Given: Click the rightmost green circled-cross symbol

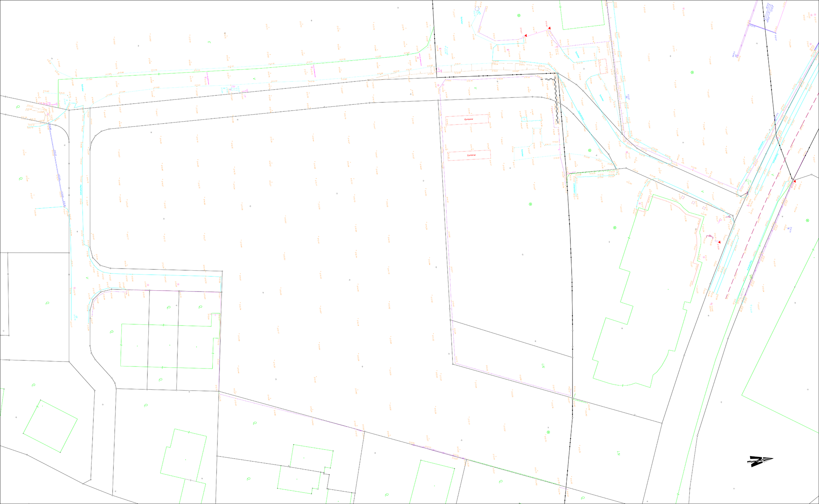Looking at the screenshot, I should tap(807, 220).
